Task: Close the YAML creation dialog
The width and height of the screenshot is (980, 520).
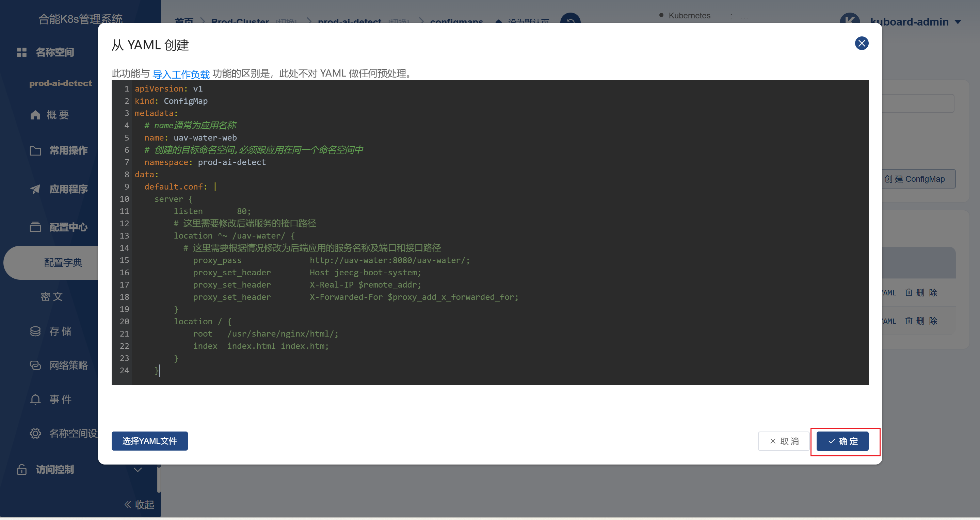Action: [861, 43]
